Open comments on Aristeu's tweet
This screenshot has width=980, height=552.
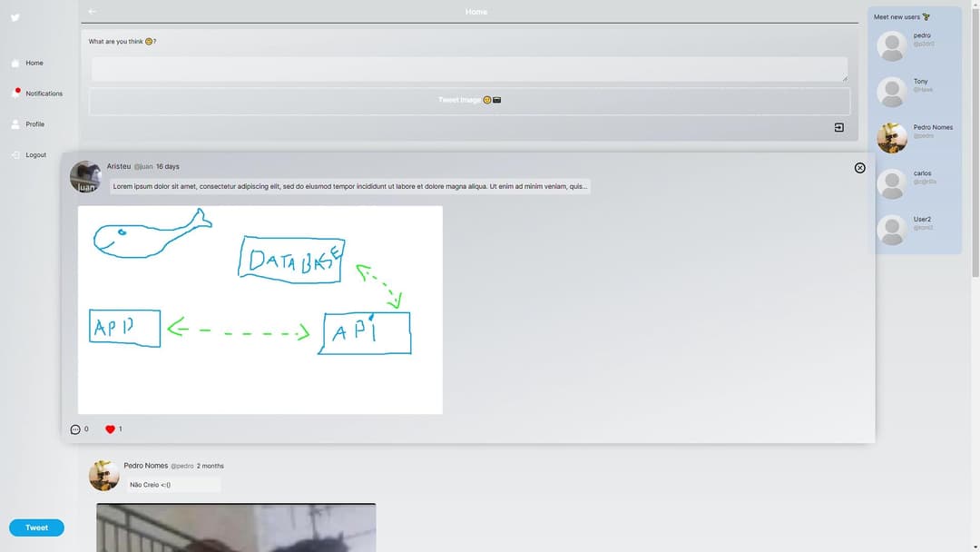coord(74,429)
